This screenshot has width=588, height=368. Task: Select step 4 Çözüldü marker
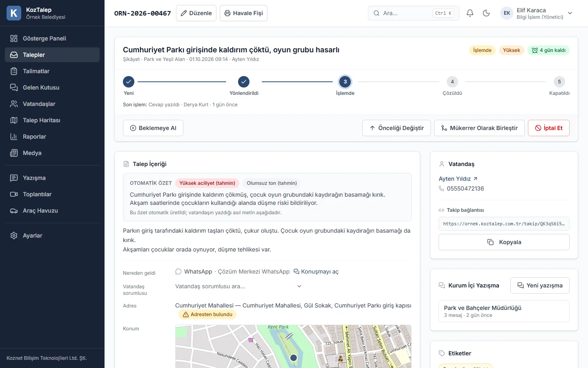pyautogui.click(x=452, y=82)
